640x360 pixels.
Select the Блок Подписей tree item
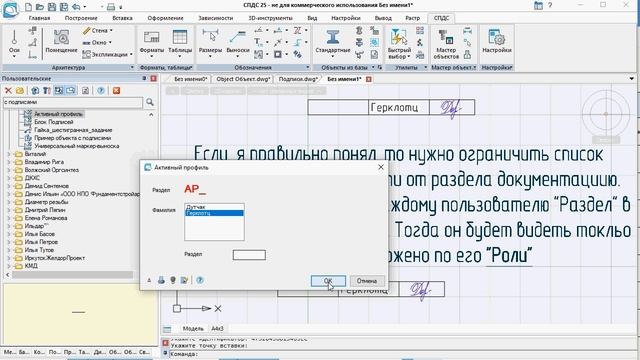(53, 122)
